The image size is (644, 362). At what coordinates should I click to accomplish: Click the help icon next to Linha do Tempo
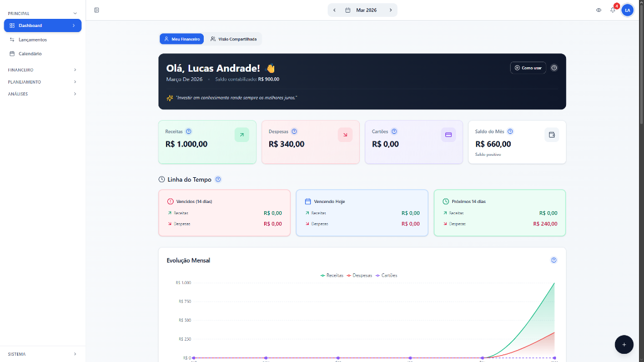(x=218, y=179)
